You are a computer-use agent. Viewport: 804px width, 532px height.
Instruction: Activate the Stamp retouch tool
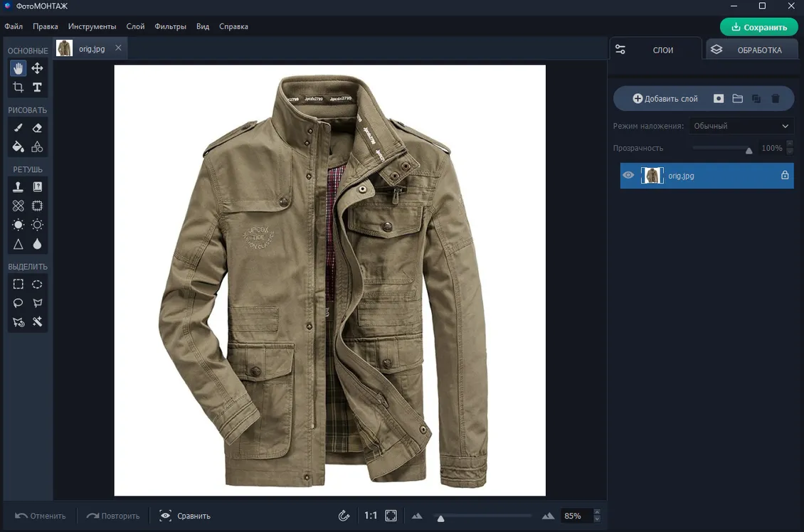(x=18, y=186)
